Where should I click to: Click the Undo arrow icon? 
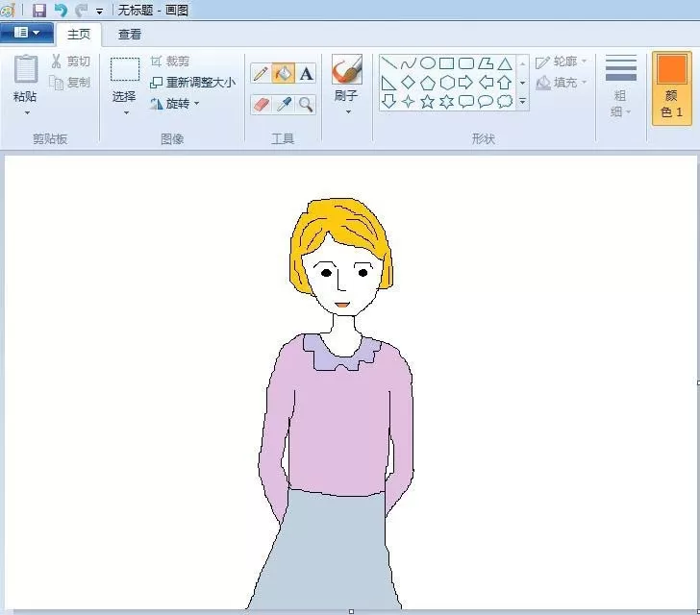click(x=61, y=10)
